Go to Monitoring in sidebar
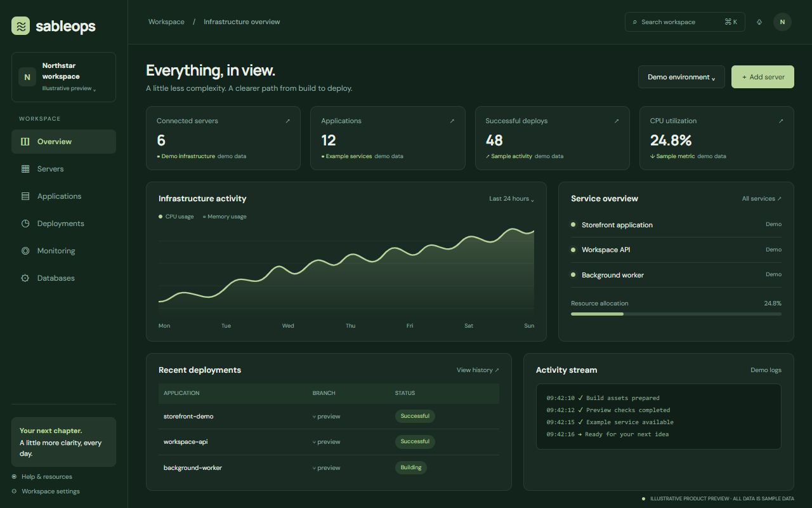The height and width of the screenshot is (508, 812). click(63, 251)
